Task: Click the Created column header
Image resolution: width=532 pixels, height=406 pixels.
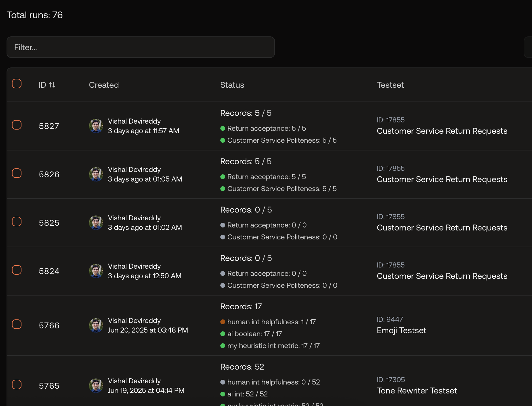Action: (104, 85)
